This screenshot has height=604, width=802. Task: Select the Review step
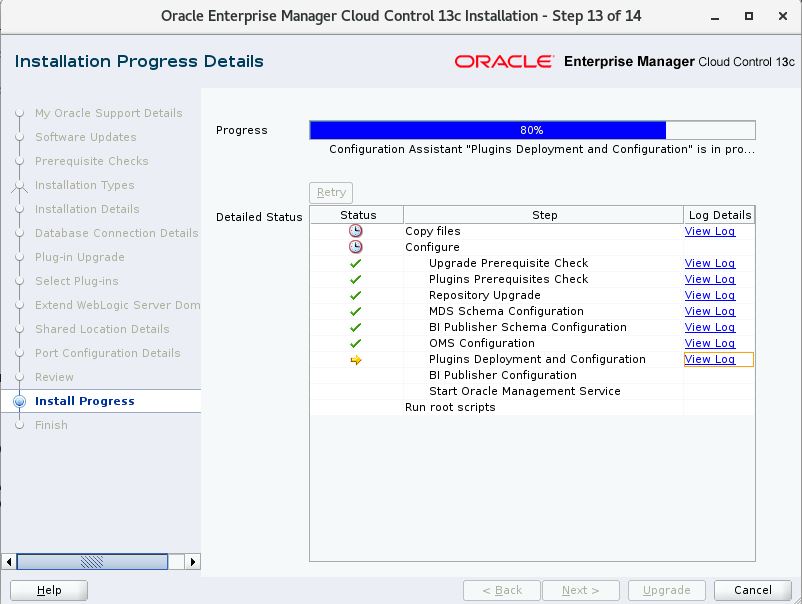(x=54, y=377)
